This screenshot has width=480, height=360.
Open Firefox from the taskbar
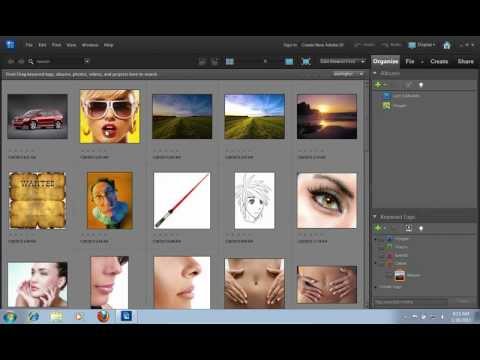tap(103, 316)
